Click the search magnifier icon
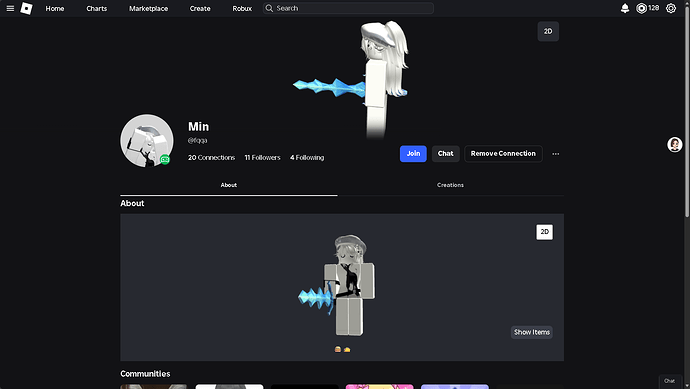Screen dimensions: 690x389 tap(269, 8)
